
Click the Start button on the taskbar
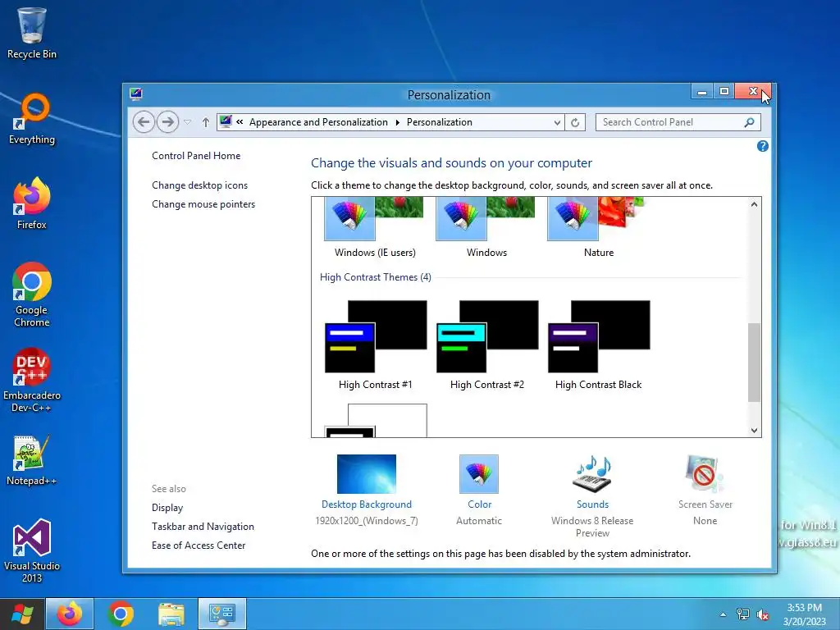tap(22, 614)
